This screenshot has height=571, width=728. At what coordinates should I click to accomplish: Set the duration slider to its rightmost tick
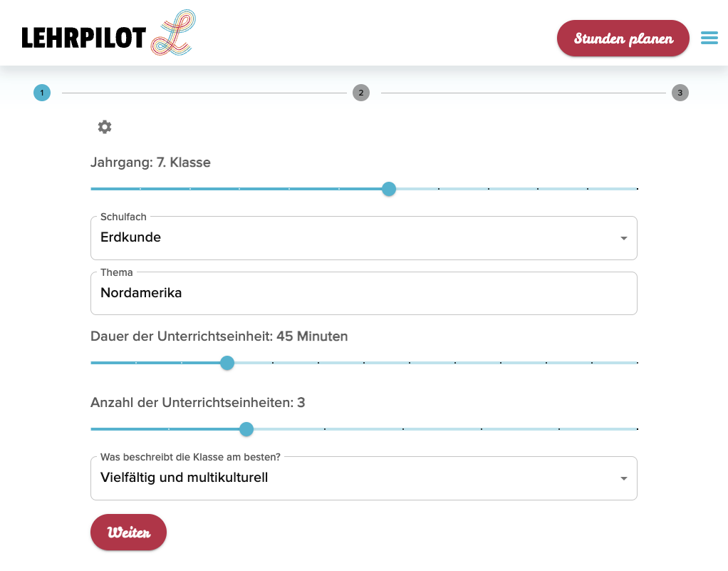[x=637, y=362]
